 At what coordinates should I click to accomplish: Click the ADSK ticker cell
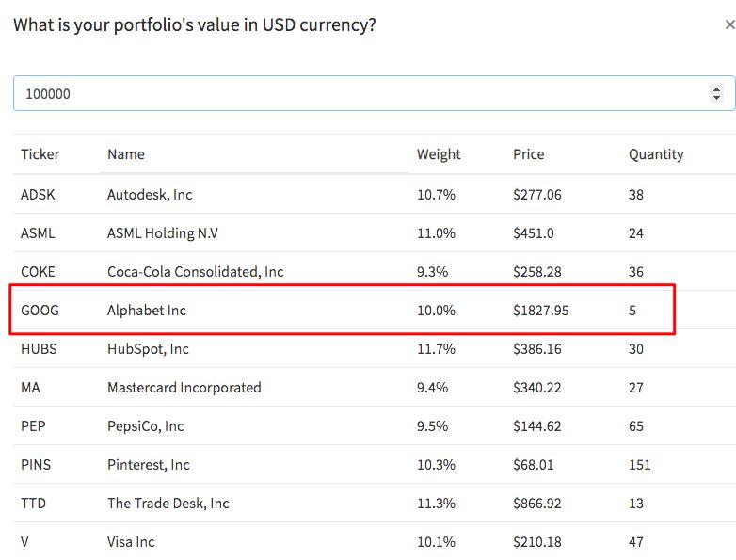pyautogui.click(x=38, y=195)
